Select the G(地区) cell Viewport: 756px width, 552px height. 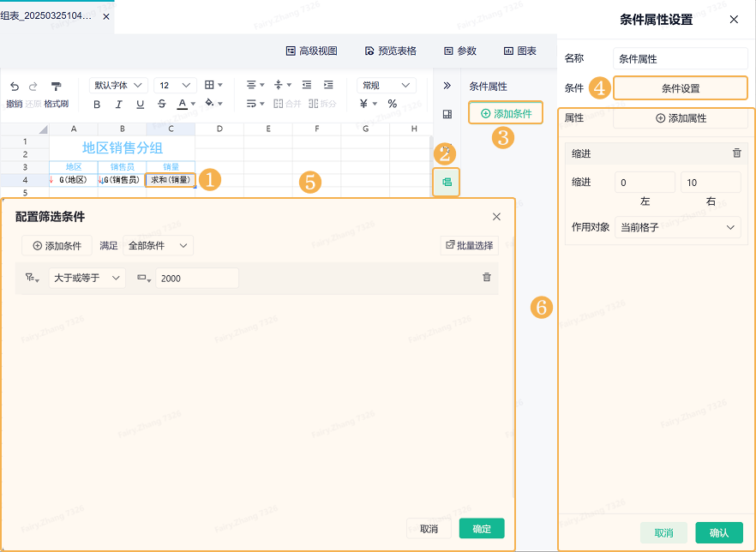[74, 180]
